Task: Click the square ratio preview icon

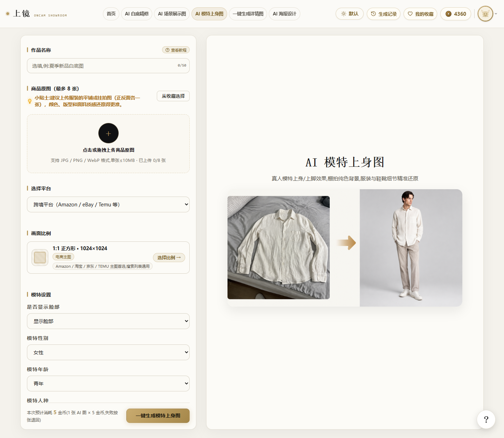Action: 40,258
